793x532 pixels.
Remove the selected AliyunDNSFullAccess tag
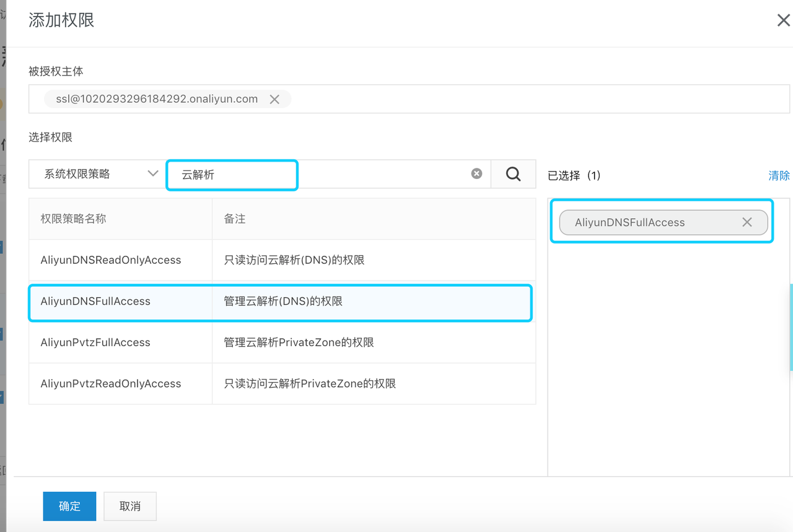point(747,222)
